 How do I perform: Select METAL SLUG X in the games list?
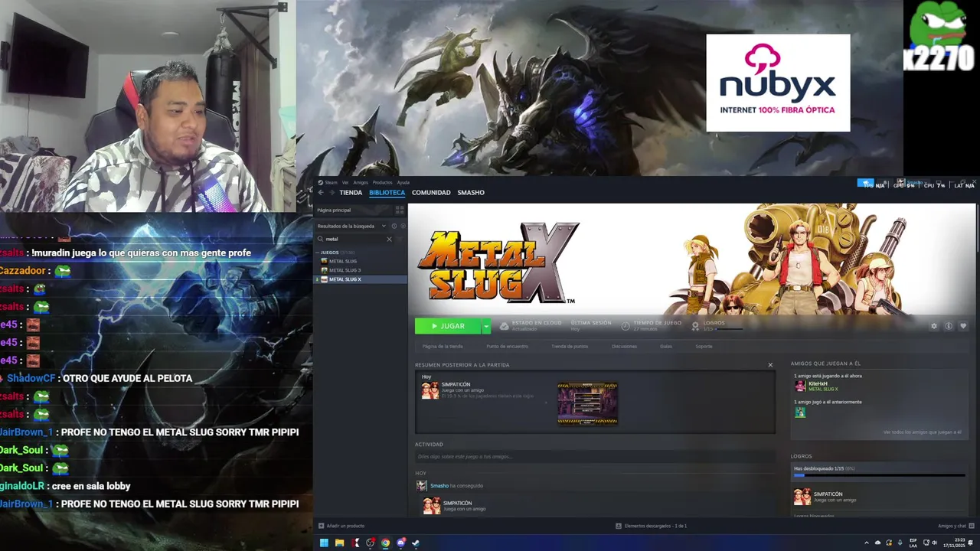361,279
